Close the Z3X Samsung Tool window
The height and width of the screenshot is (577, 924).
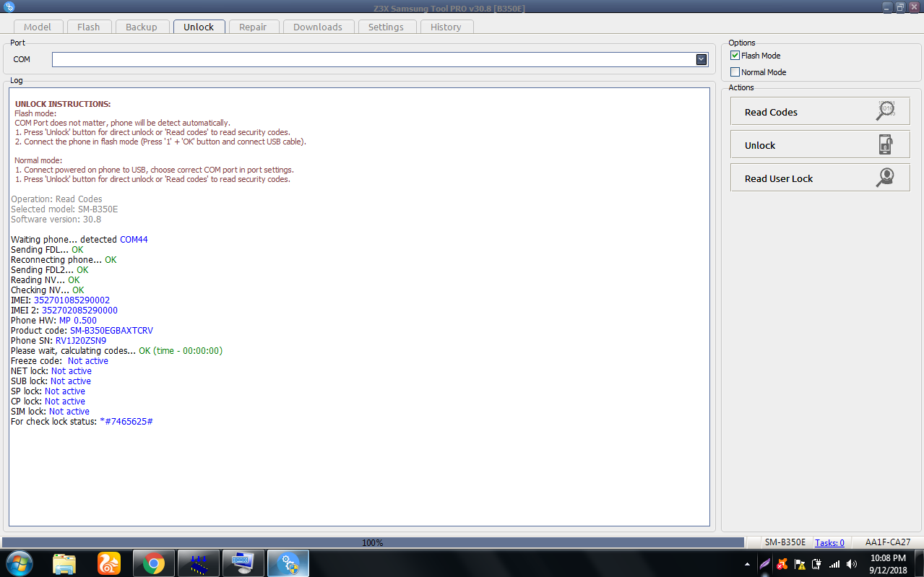tap(914, 6)
